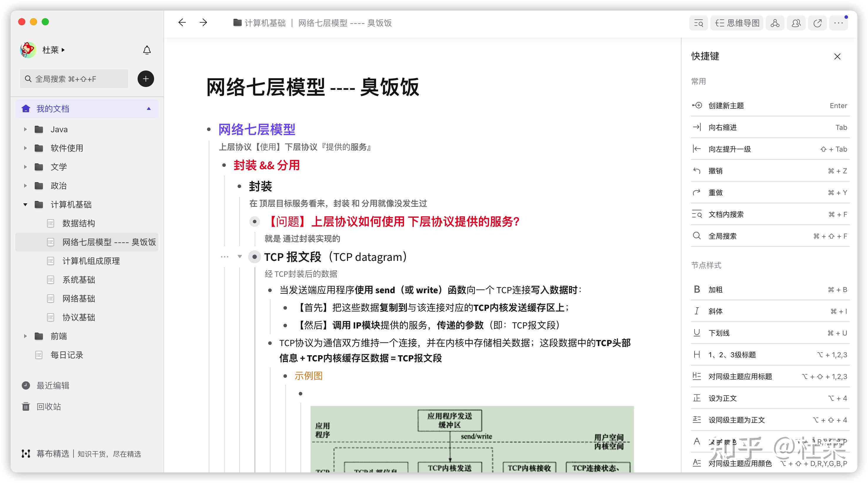Image resolution: width=868 pixels, height=483 pixels.
Task: Click the 下划线 underline shortcut row
Action: pos(770,333)
